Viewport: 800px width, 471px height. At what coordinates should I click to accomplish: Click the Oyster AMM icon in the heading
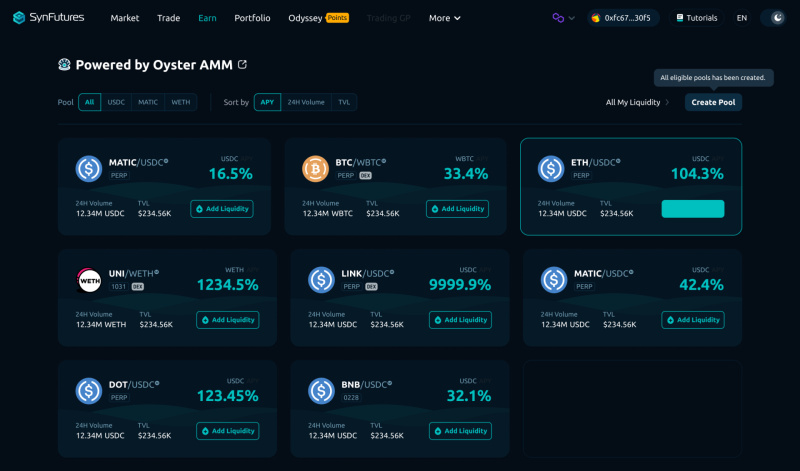tap(65, 65)
